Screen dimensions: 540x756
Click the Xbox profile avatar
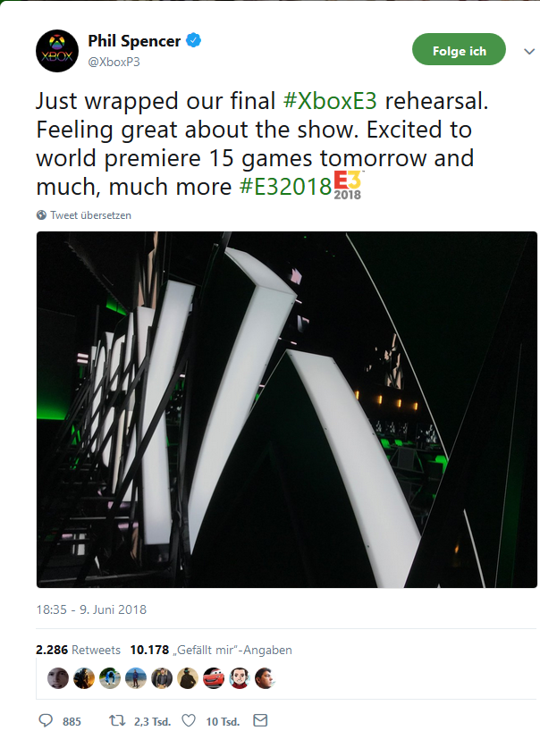[57, 51]
